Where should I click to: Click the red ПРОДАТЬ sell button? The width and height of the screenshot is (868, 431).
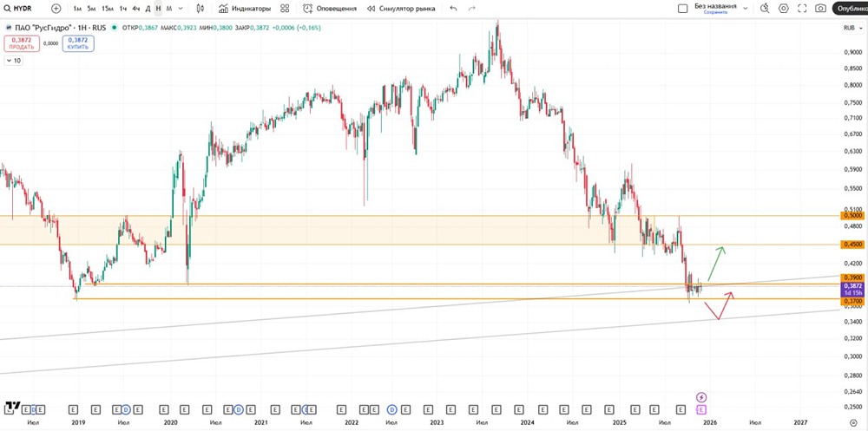point(22,43)
